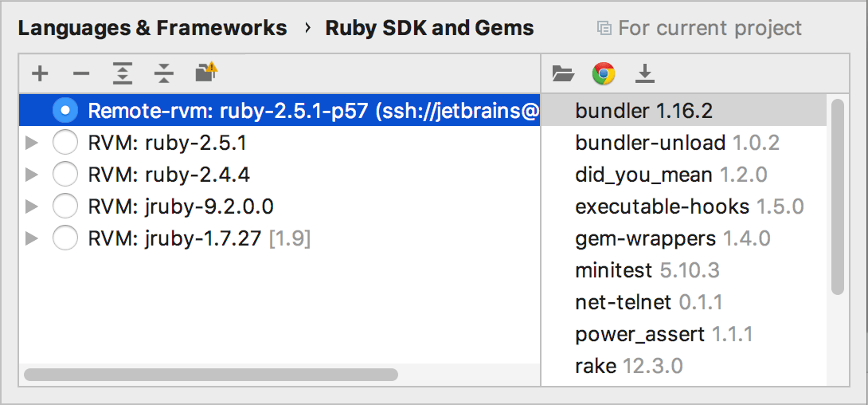Expand the RVM: ruby-2.5.1 tree node
The width and height of the screenshot is (868, 405).
(32, 143)
